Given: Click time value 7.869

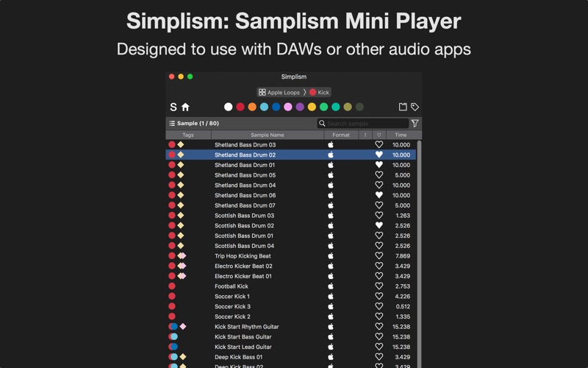Looking at the screenshot, I should click(402, 255).
